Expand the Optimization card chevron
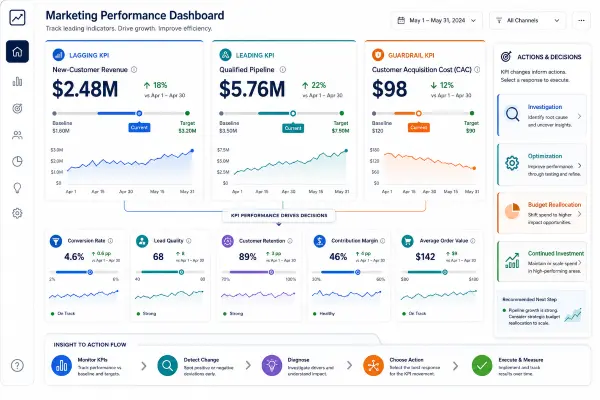Screen dimensions: 600x400 579,165
